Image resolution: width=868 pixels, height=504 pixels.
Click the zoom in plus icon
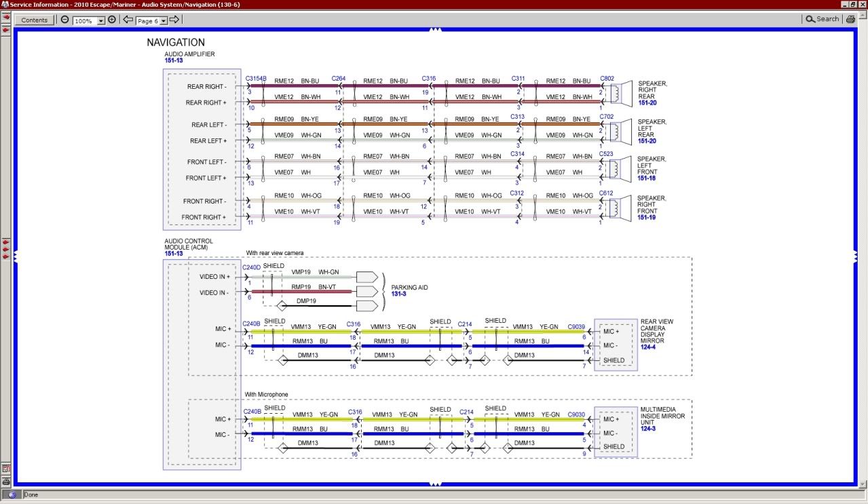click(x=112, y=20)
